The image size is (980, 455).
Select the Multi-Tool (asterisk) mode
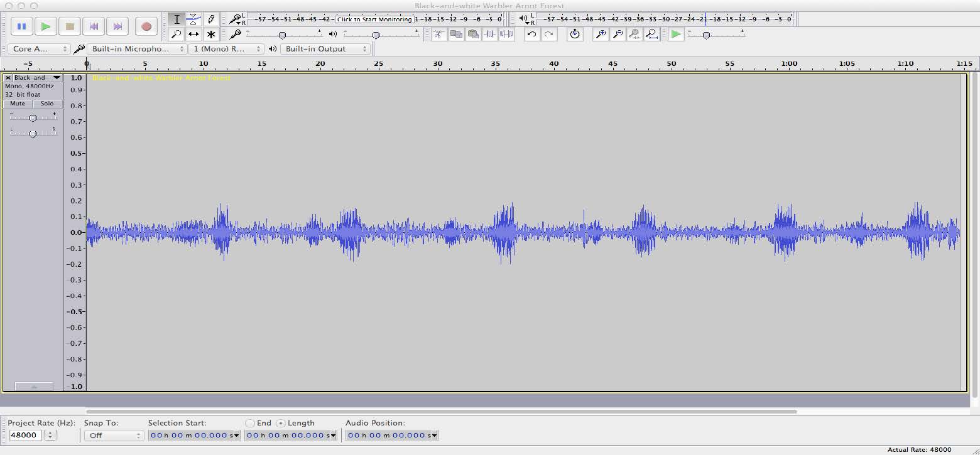click(x=210, y=35)
